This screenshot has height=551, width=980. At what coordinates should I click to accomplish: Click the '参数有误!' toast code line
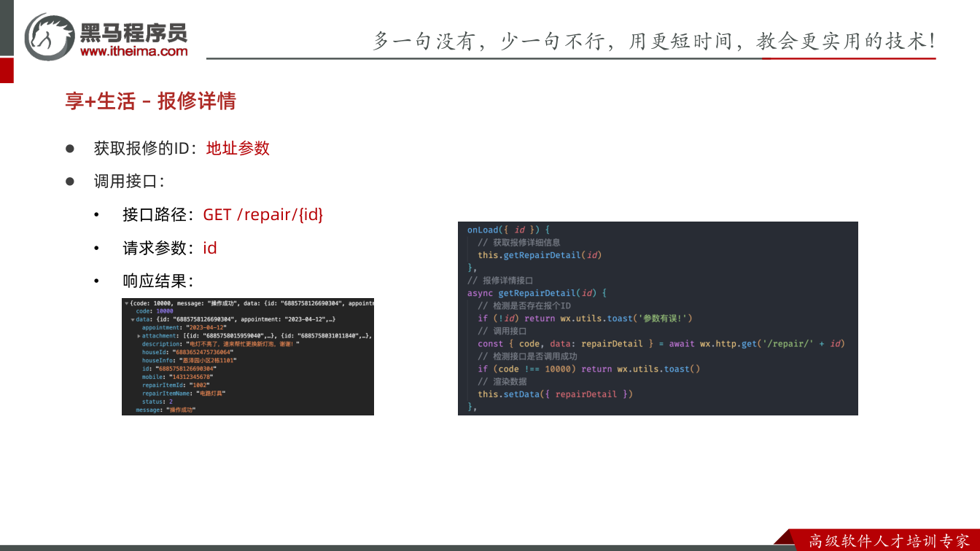pos(585,319)
